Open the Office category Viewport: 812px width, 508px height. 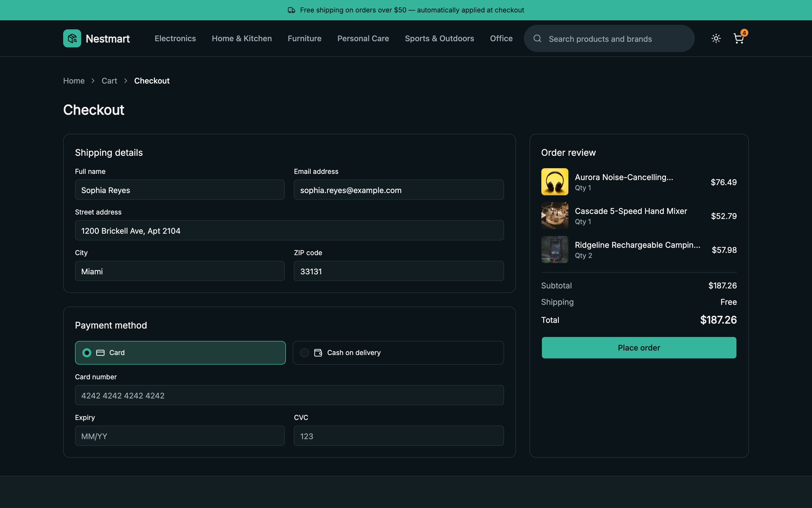[x=501, y=38]
